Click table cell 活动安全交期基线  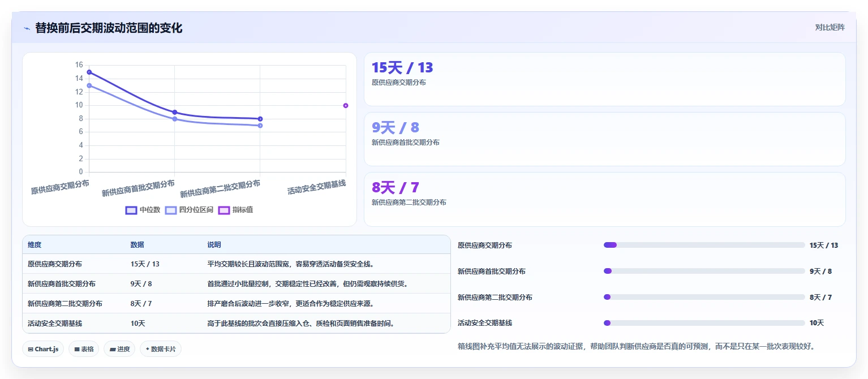55,324
